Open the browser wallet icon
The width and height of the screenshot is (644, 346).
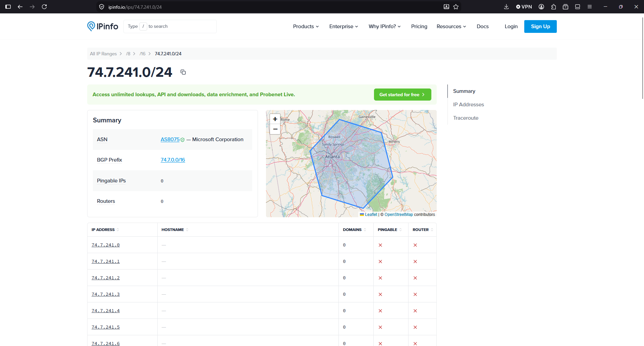pos(566,7)
